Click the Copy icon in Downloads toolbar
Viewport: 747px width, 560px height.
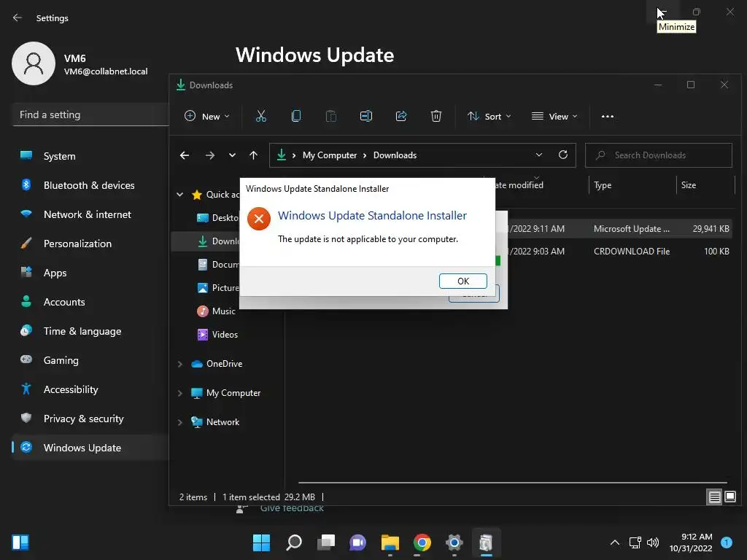click(x=296, y=116)
